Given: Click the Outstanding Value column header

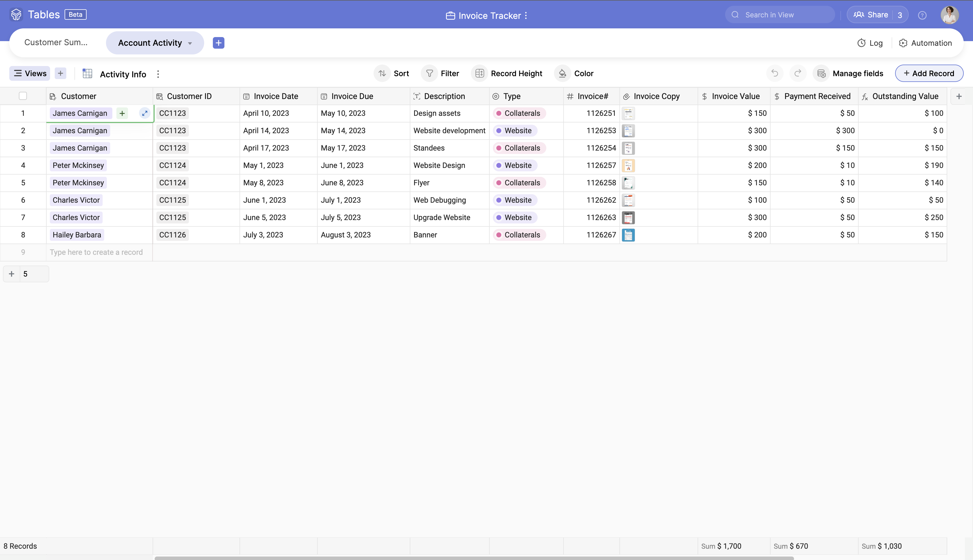Looking at the screenshot, I should 903,96.
